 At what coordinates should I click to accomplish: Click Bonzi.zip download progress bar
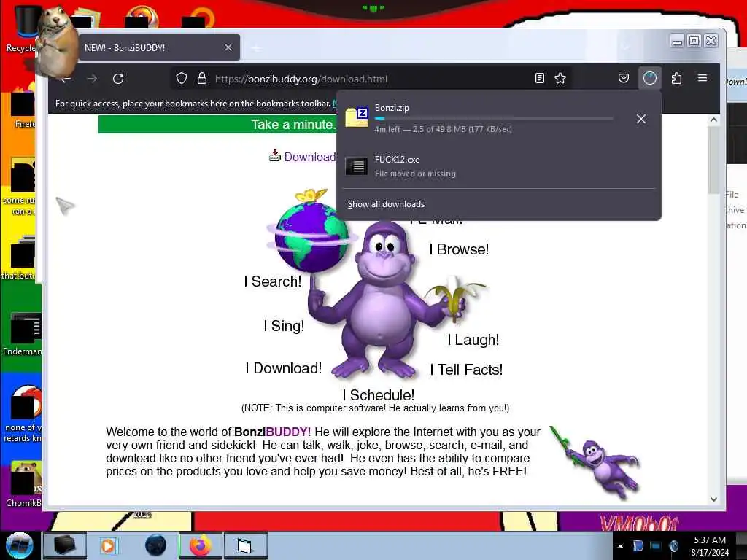point(494,118)
